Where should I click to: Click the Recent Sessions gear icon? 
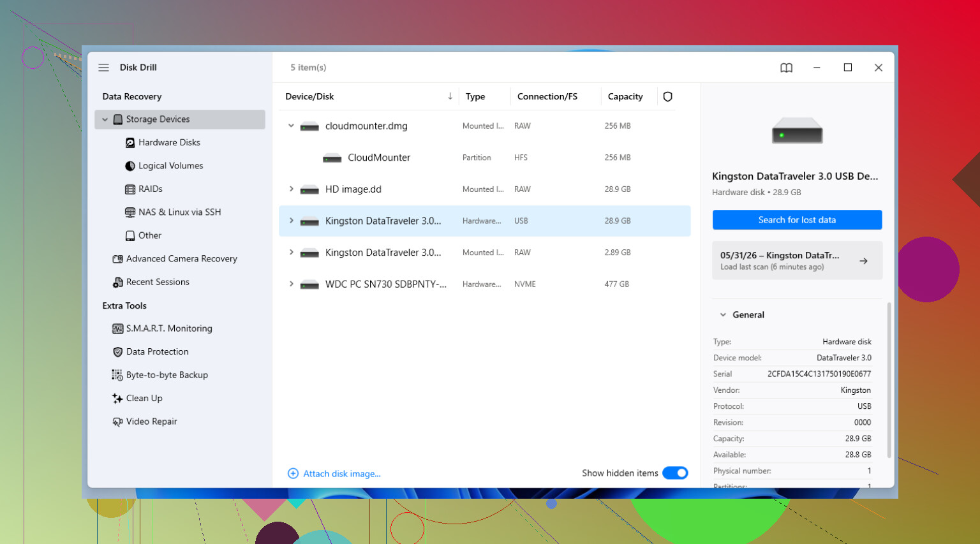pos(118,283)
